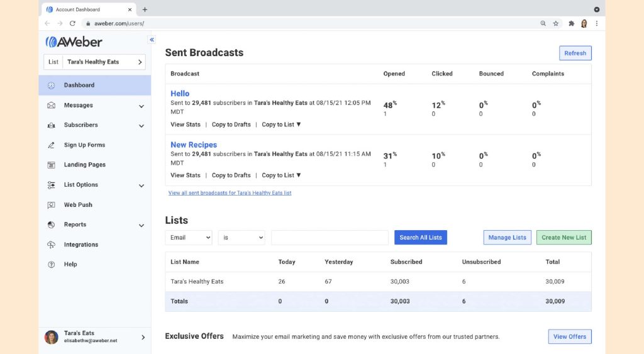Click Manage Lists button

pyautogui.click(x=508, y=238)
